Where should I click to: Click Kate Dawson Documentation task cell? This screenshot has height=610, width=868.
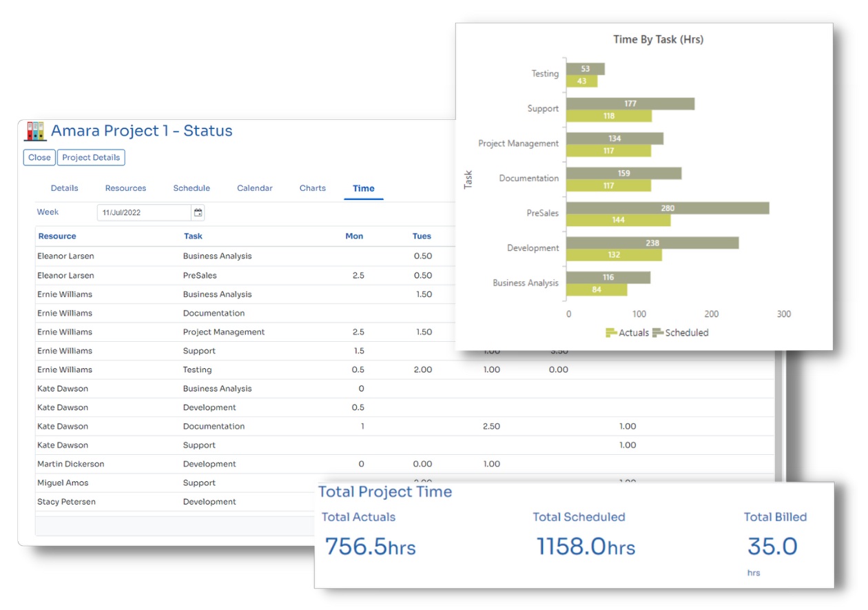pos(214,426)
